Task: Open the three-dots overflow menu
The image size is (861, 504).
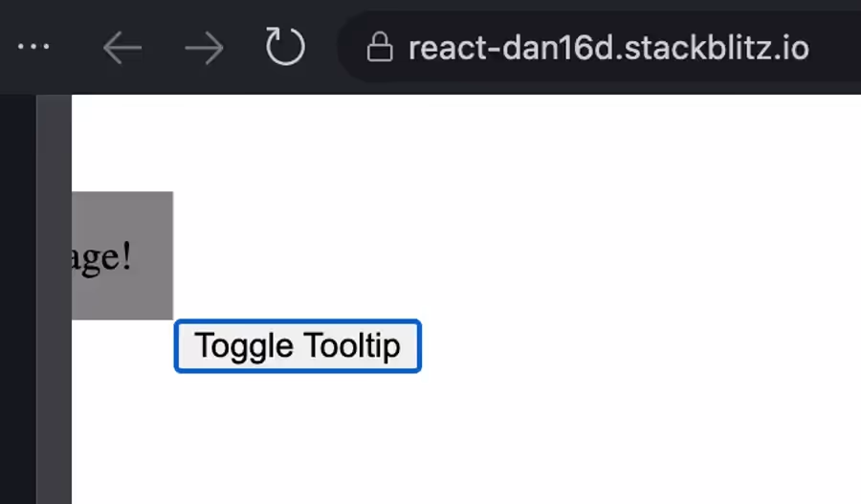Action: pyautogui.click(x=33, y=47)
